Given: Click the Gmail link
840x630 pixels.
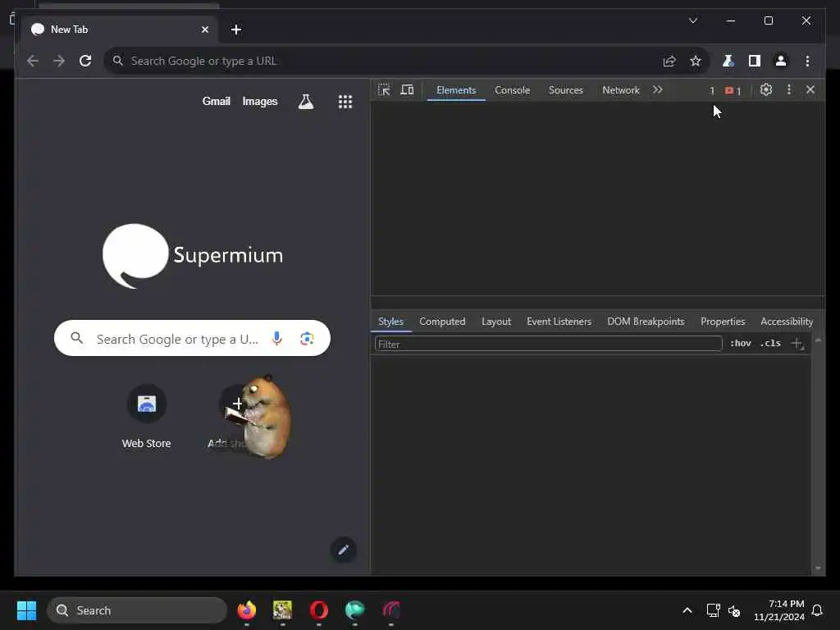Looking at the screenshot, I should (216, 101).
